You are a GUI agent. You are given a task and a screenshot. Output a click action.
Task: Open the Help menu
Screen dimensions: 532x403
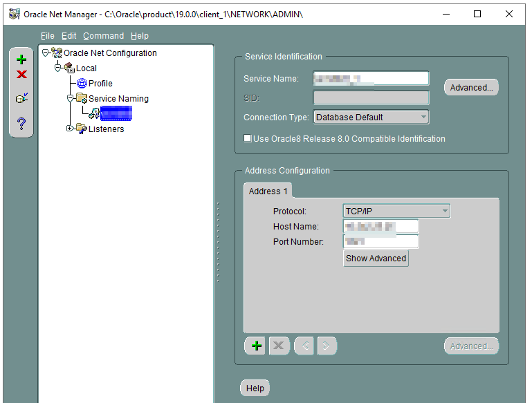pyautogui.click(x=140, y=35)
